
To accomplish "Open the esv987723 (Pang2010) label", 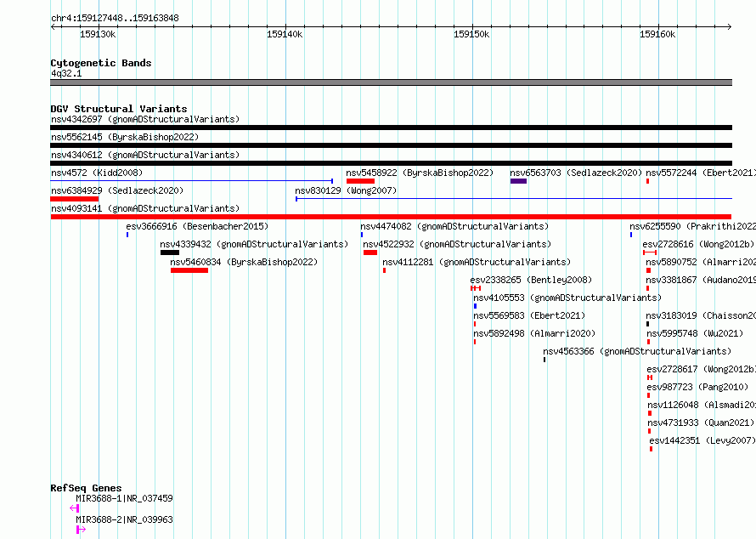I will pyautogui.click(x=697, y=387).
